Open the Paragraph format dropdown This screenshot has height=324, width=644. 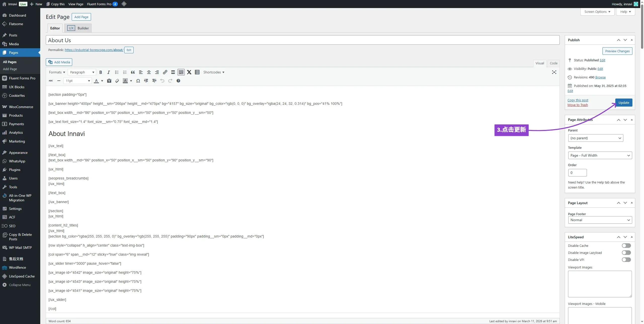[x=82, y=72]
